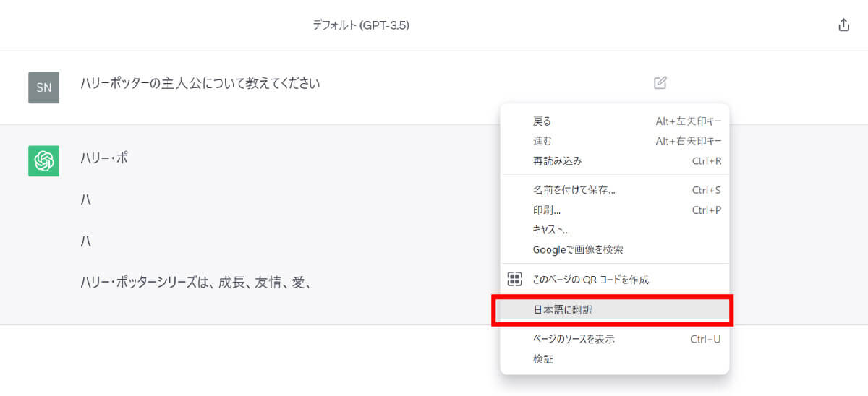The image size is (868, 396).
Task: Choose Googleで画像を検索 menu entry
Action: click(x=615, y=249)
